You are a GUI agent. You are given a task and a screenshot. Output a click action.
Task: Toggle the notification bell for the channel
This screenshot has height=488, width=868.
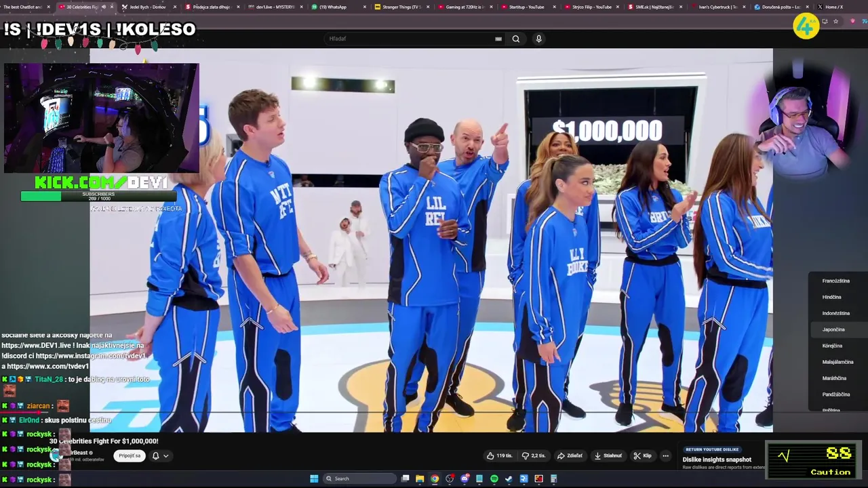(x=155, y=455)
